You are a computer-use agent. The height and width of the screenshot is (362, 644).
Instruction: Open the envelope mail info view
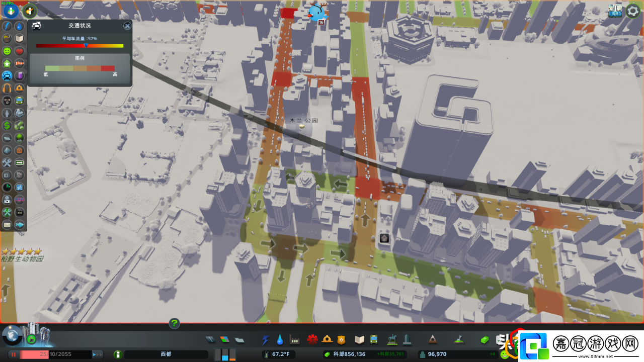coord(7,225)
